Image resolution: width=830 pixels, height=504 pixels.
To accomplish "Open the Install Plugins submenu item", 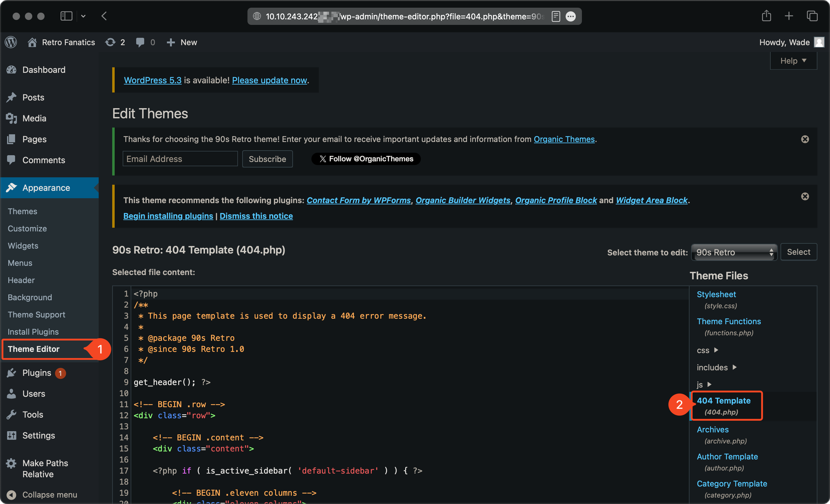I will click(x=33, y=332).
